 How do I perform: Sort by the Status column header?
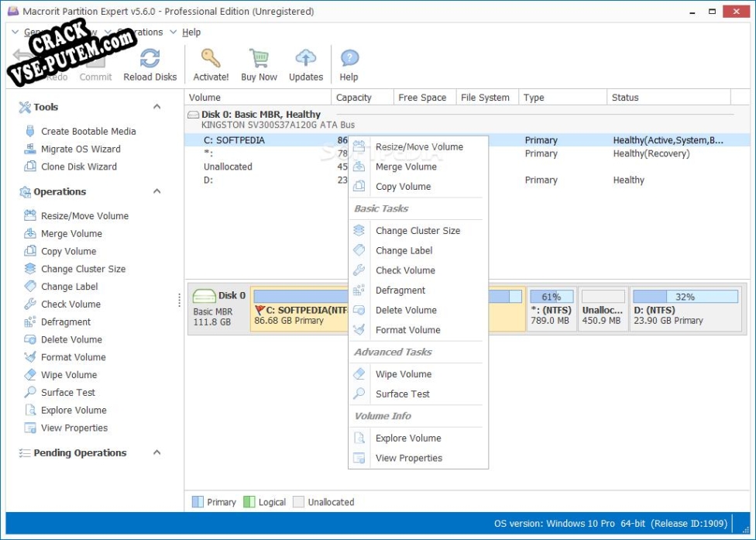pyautogui.click(x=668, y=98)
